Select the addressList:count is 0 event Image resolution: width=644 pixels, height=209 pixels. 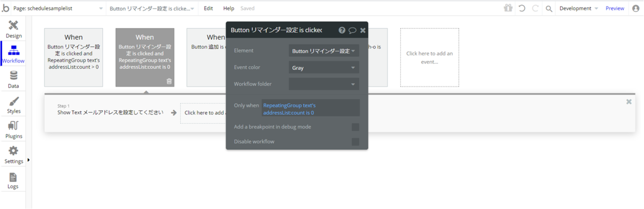[x=145, y=57]
